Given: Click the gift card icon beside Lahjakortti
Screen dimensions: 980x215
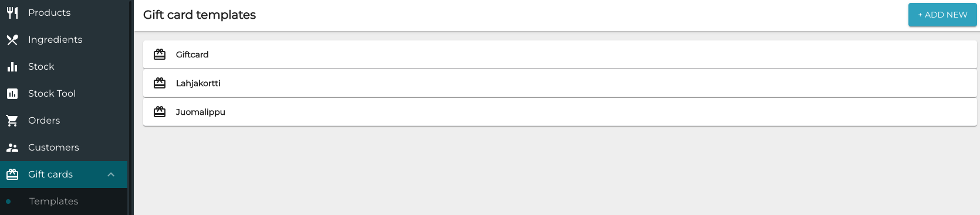Looking at the screenshot, I should pos(160,83).
